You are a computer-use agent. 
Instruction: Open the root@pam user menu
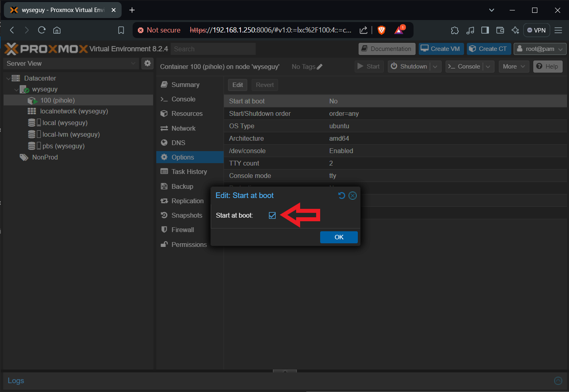[540, 49]
